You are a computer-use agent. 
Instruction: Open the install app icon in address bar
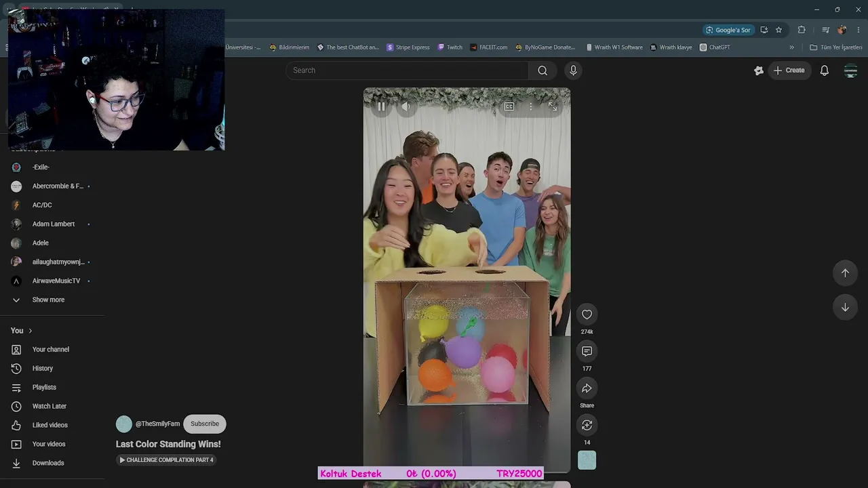pos(764,30)
